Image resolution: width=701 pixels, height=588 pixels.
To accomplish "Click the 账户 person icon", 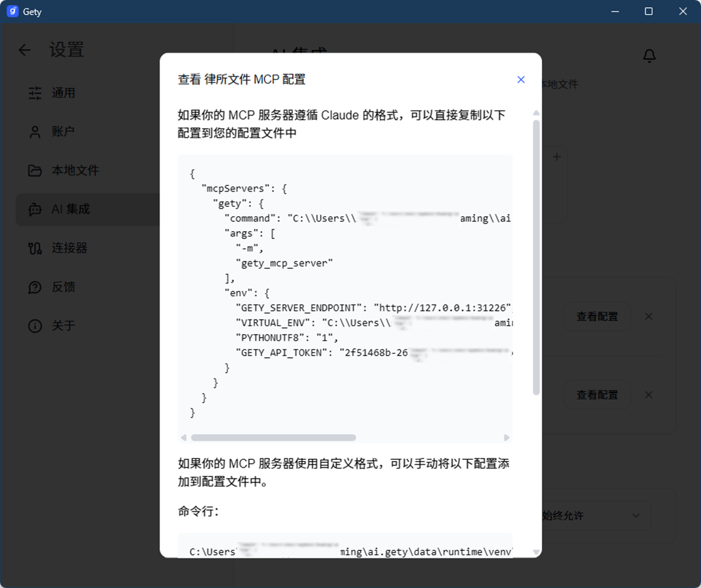I will (35, 132).
